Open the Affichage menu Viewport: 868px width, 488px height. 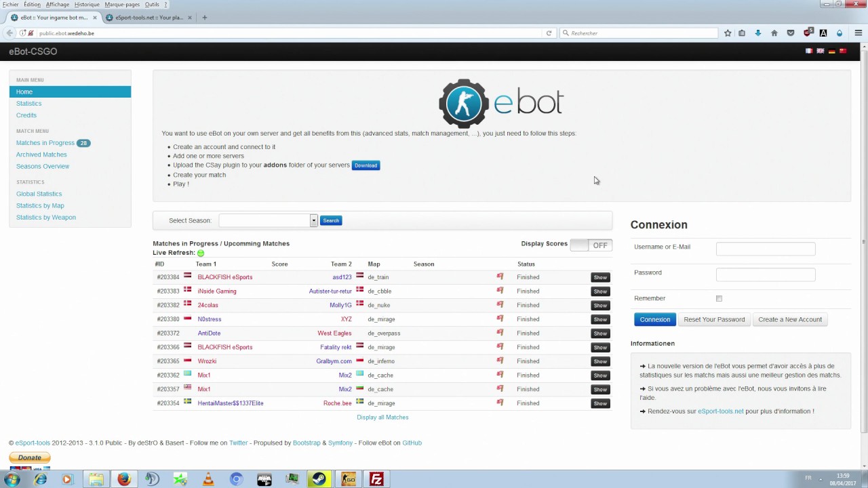(58, 4)
